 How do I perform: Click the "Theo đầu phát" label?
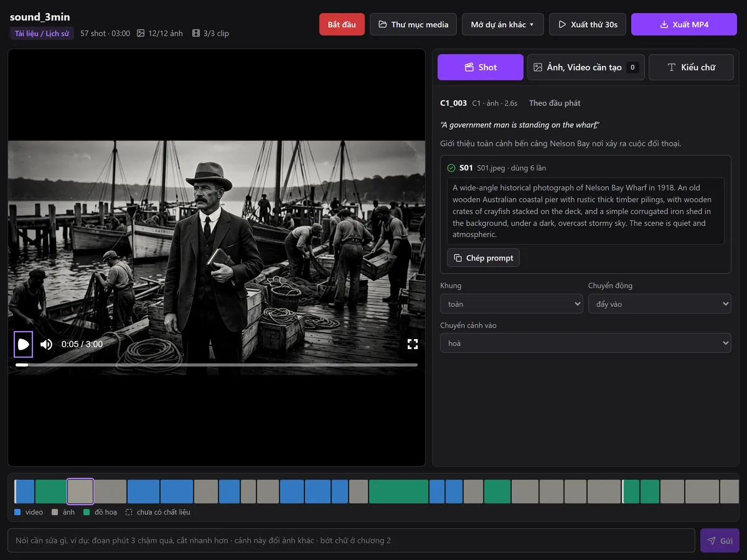point(555,103)
